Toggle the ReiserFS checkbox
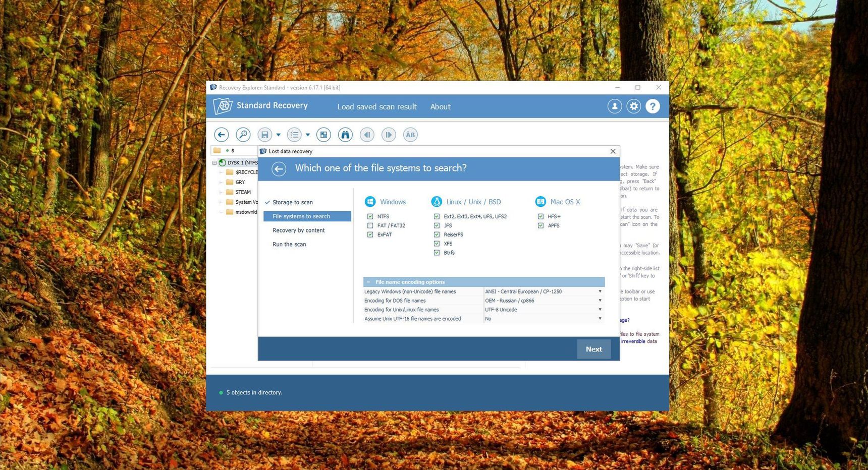Image resolution: width=868 pixels, height=470 pixels. [437, 234]
